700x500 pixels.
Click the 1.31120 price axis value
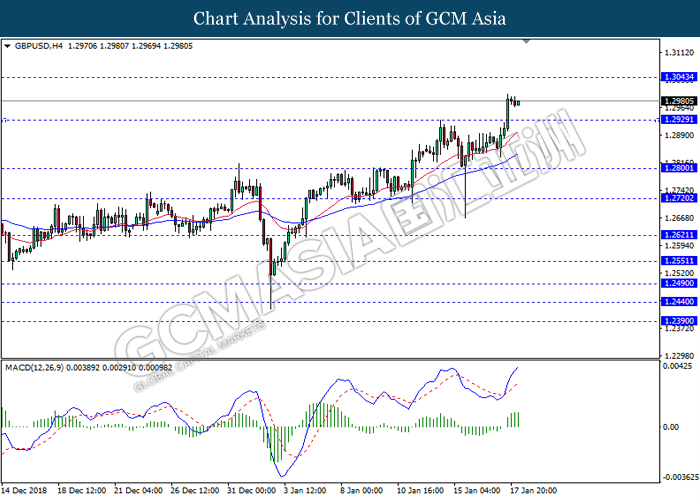pos(679,53)
